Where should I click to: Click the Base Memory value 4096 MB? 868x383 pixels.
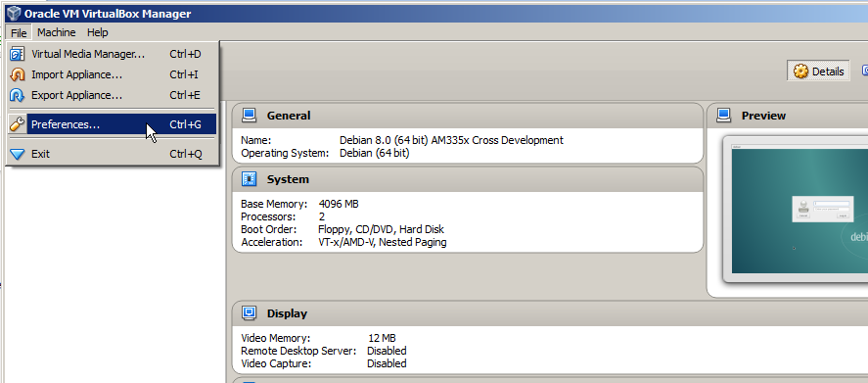coord(339,204)
